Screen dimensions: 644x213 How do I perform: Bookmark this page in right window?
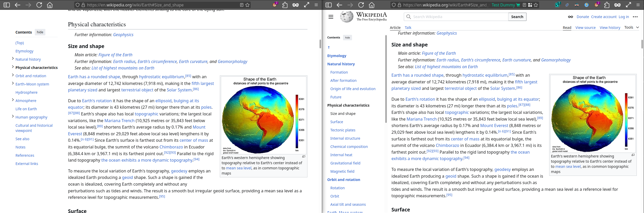[536, 5]
